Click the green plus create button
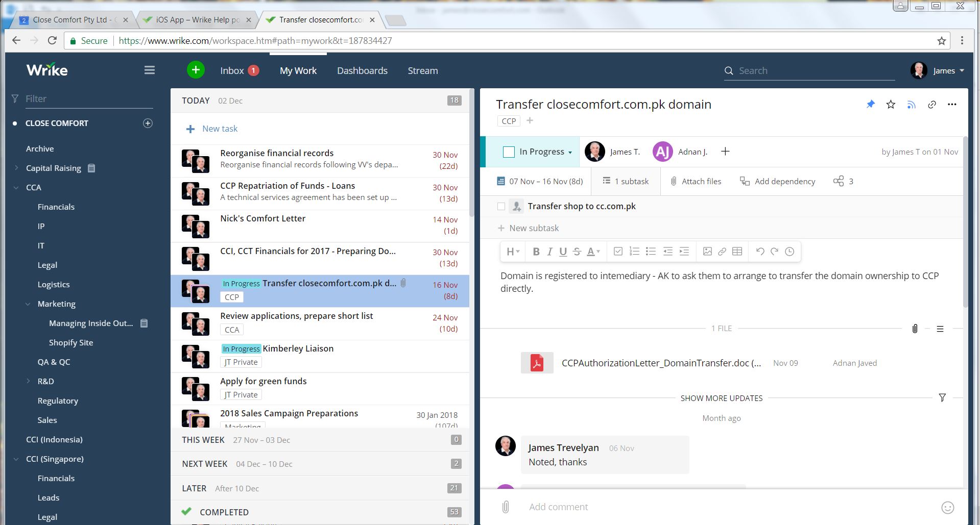 coord(196,70)
